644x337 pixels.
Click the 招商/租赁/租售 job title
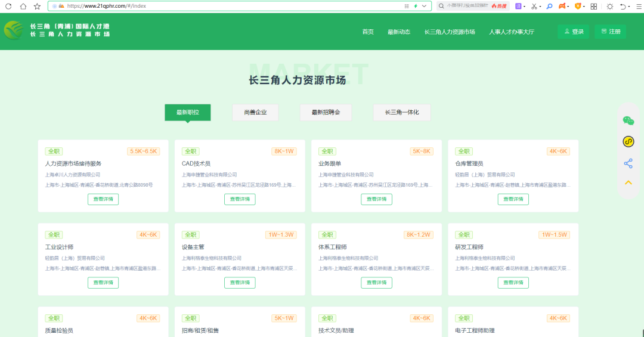point(200,330)
